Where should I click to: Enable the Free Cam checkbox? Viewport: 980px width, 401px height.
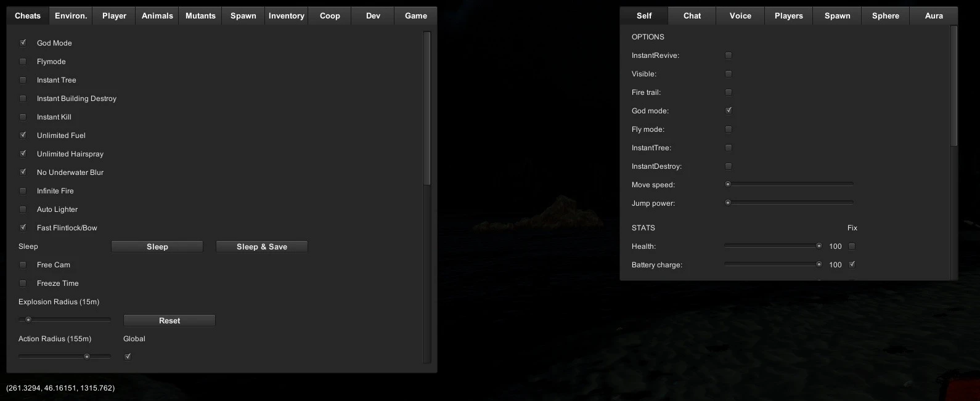23,265
